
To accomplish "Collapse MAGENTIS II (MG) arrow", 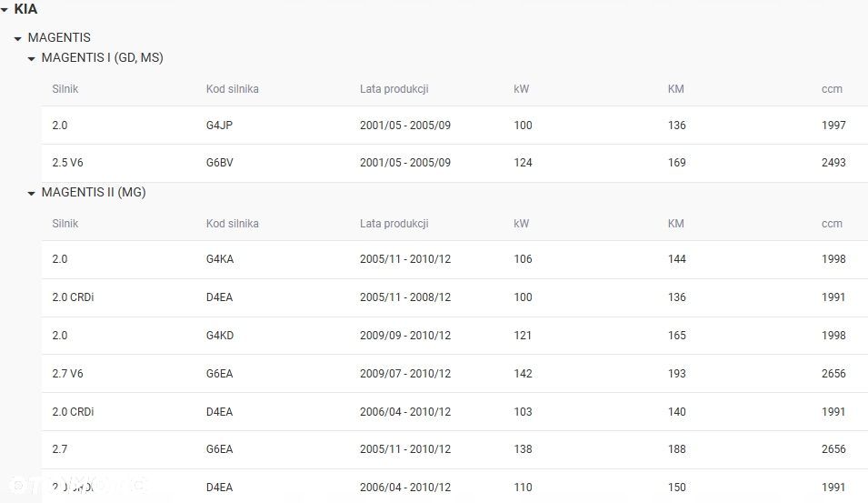I will [x=31, y=194].
